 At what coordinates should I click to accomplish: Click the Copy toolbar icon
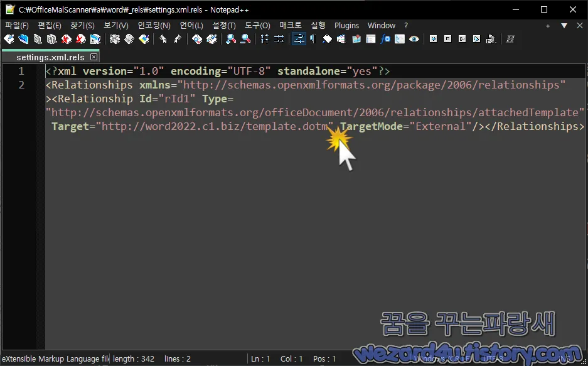click(129, 39)
